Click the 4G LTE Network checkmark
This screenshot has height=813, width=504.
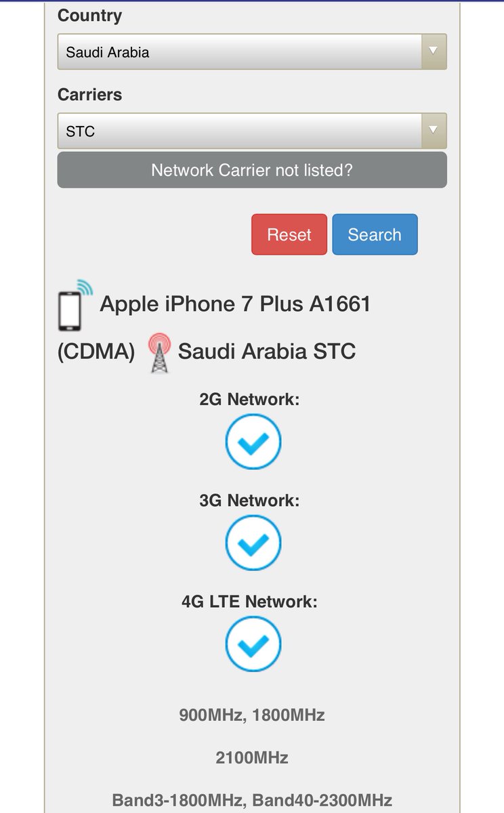[253, 644]
